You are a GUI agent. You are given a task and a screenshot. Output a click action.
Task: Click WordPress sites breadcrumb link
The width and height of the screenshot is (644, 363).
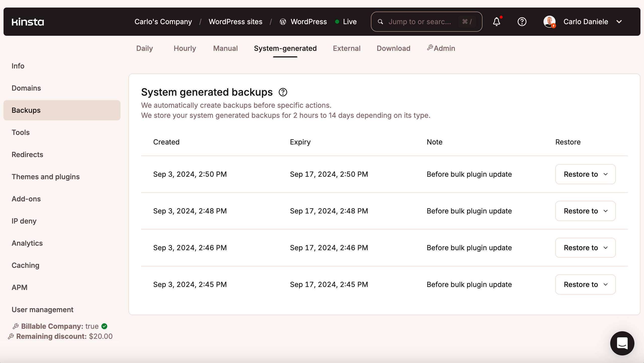pyautogui.click(x=235, y=22)
